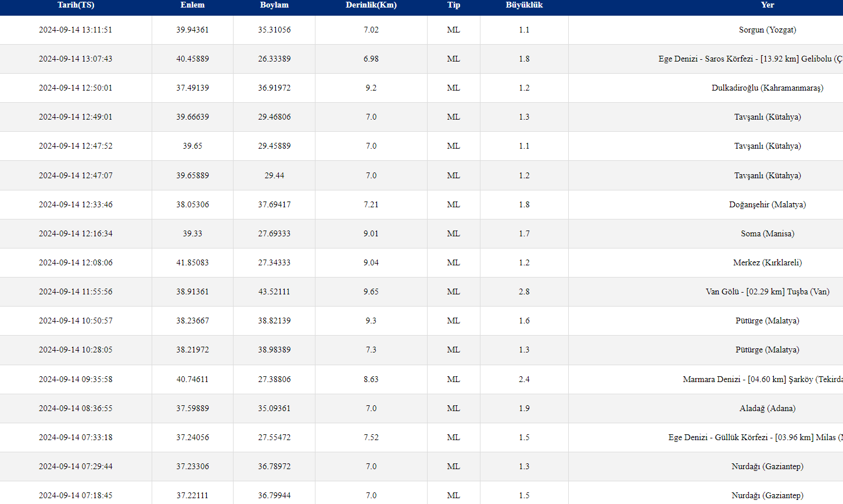Click longitude value 43.52111
843x504 pixels.
coord(274,291)
